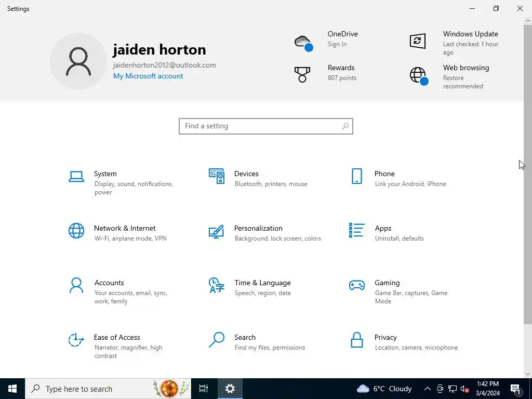Screen dimensions: 532x399
Task: Show hidden system tray icons
Action: coord(428,389)
